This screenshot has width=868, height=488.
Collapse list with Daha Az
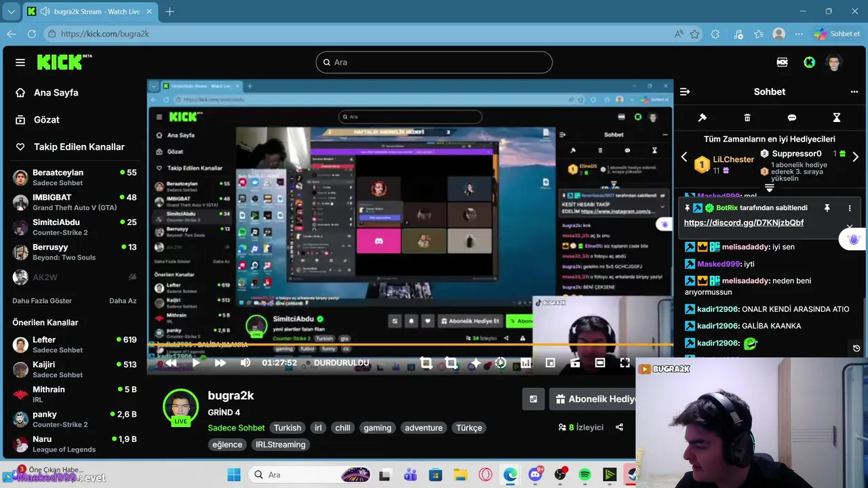[123, 301]
